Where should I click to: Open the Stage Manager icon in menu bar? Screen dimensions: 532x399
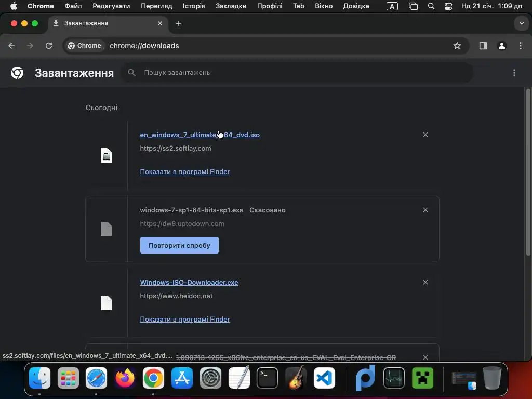[x=413, y=6]
